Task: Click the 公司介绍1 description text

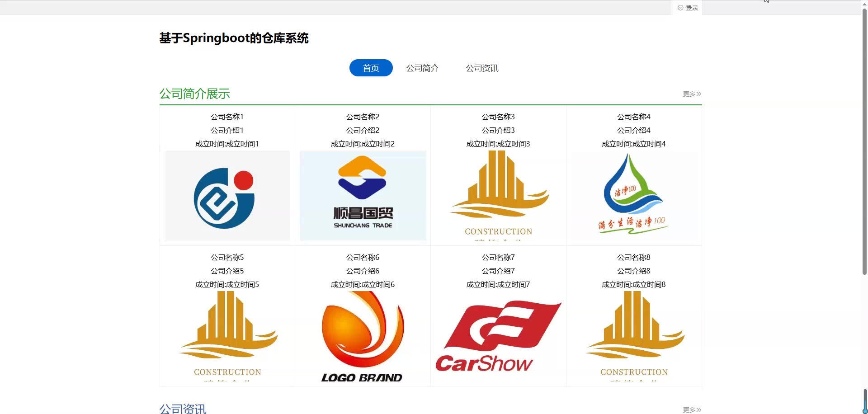Action: click(x=227, y=130)
